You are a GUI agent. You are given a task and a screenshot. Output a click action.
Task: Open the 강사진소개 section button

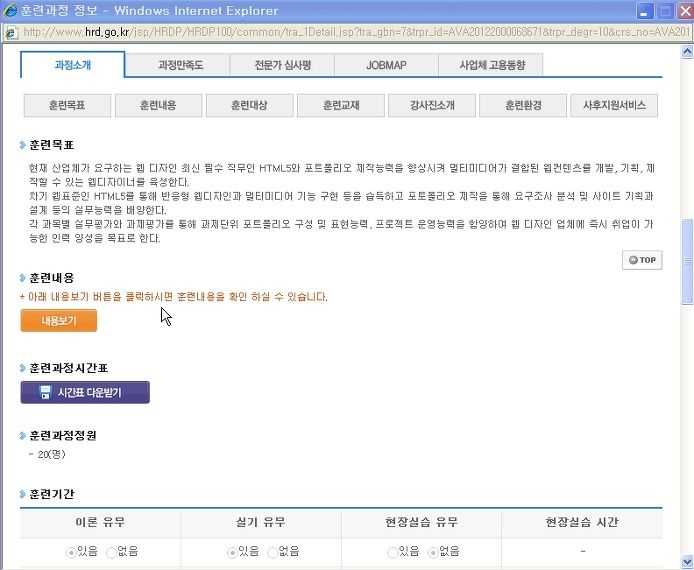point(432,105)
